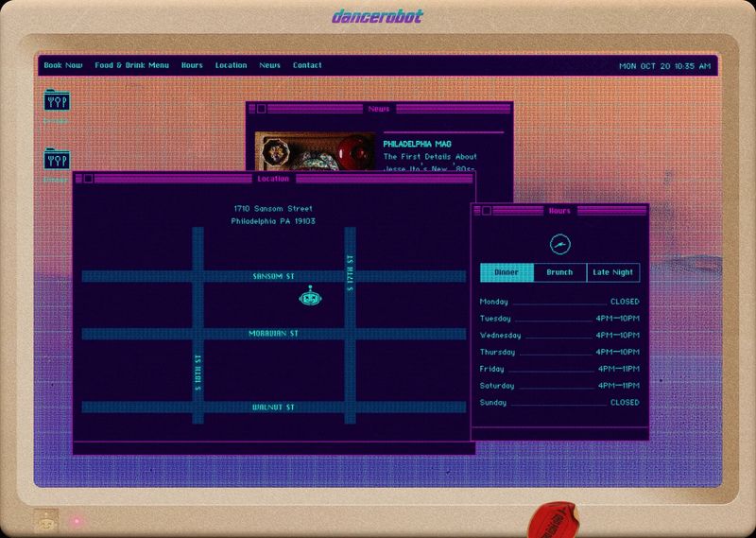Click the Philadelphia PA 19103 line

273,221
